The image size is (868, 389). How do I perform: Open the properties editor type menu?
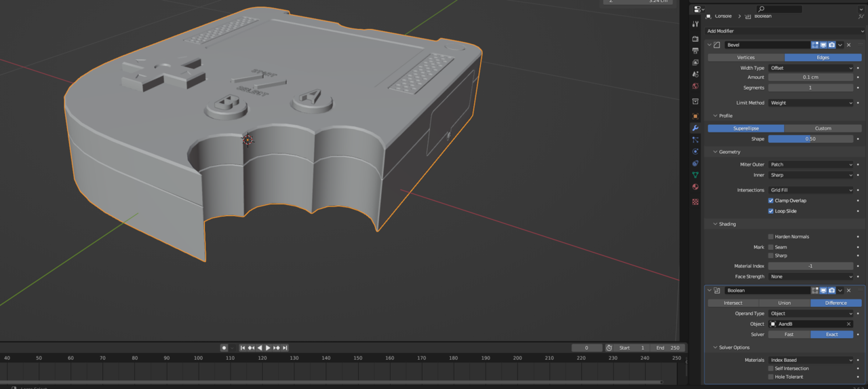click(699, 10)
